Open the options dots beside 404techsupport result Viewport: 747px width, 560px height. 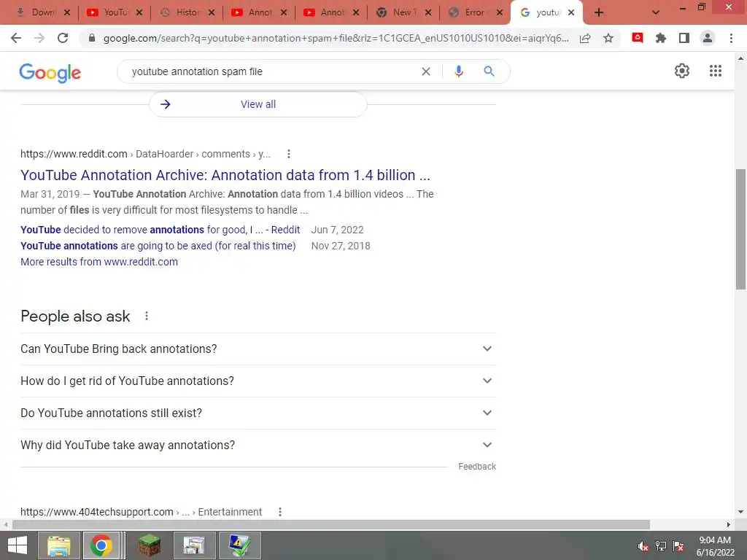280,512
